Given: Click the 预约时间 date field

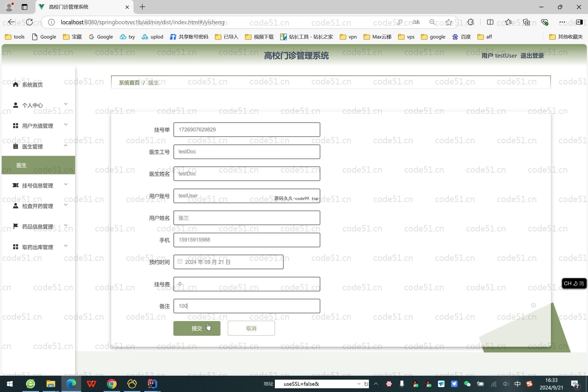Looking at the screenshot, I should click(228, 262).
